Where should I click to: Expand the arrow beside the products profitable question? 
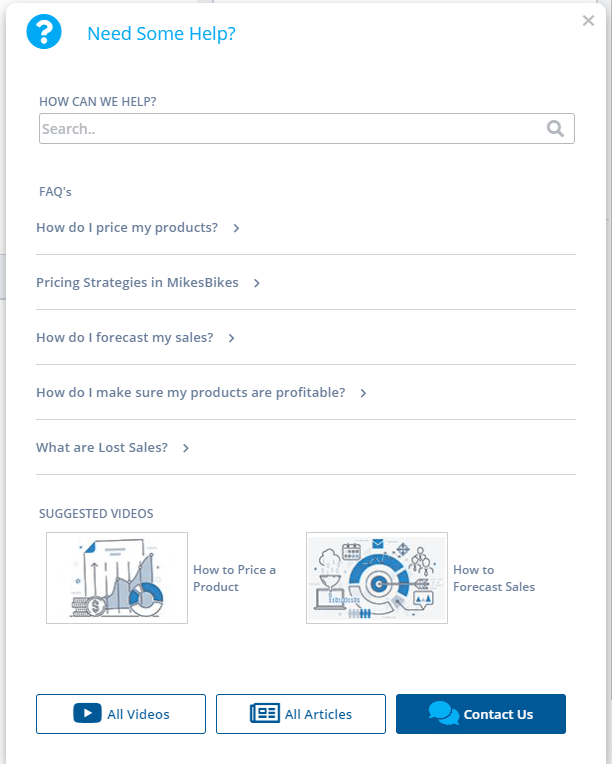[x=363, y=393]
